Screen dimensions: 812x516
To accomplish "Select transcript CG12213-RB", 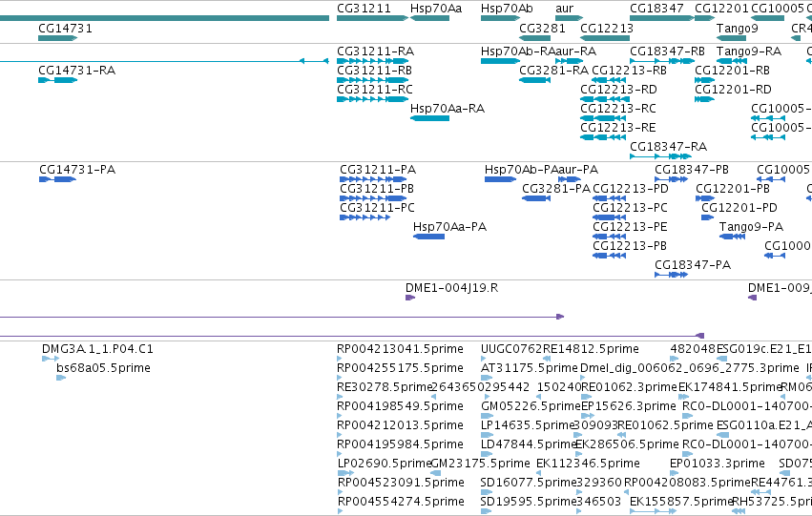I will point(609,80).
